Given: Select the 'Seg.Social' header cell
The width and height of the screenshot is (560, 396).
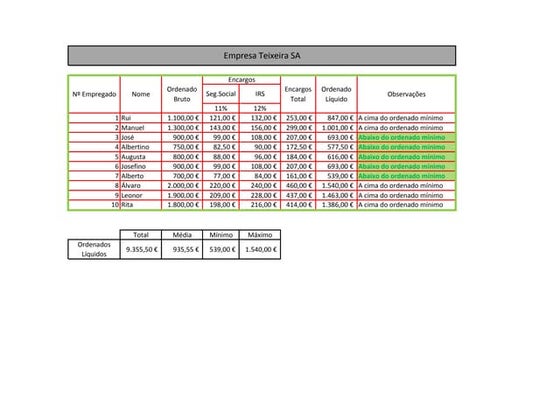Looking at the screenshot, I should (221, 94).
